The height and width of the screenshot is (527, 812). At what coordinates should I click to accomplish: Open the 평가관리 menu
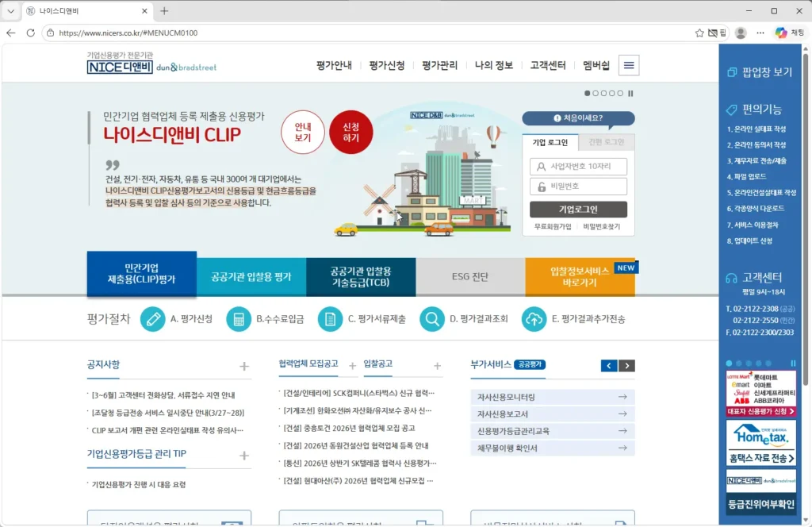click(439, 65)
